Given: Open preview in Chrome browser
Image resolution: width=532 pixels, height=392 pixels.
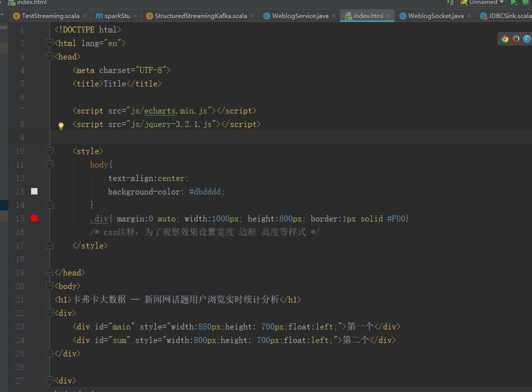Looking at the screenshot, I should (505, 39).
